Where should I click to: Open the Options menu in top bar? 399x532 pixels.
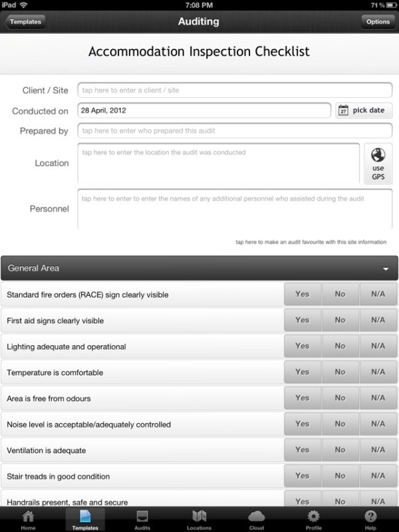tap(378, 22)
